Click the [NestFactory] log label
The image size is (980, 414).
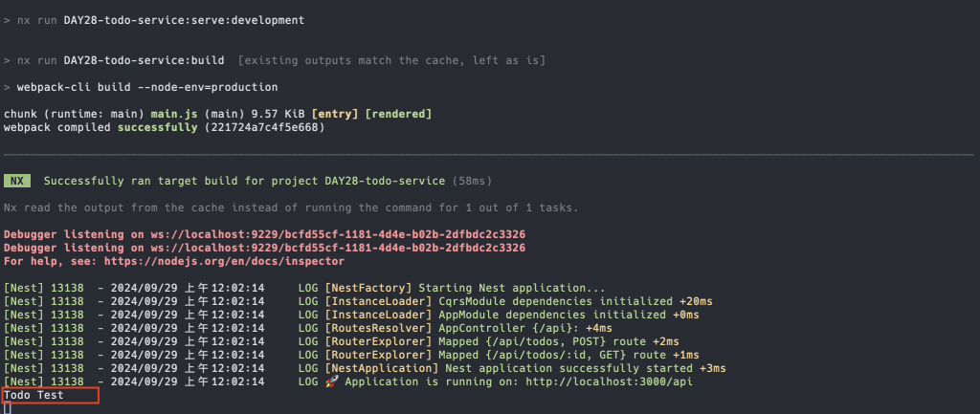click(368, 289)
